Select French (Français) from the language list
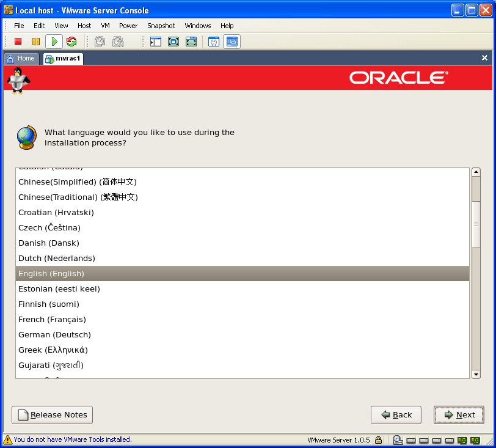The image size is (496, 448). [52, 320]
